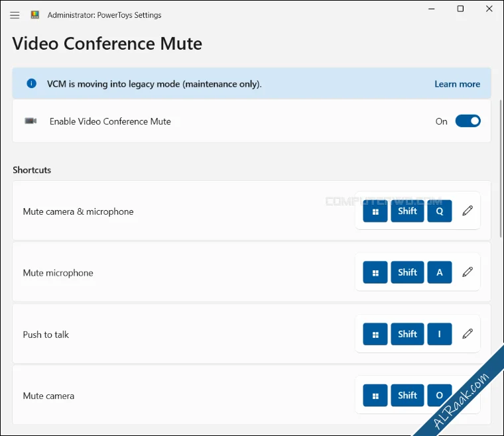Viewport: 504px width, 436px height.
Task: Click Windows key of Mute camera & microphone shortcut
Action: pyautogui.click(x=375, y=211)
